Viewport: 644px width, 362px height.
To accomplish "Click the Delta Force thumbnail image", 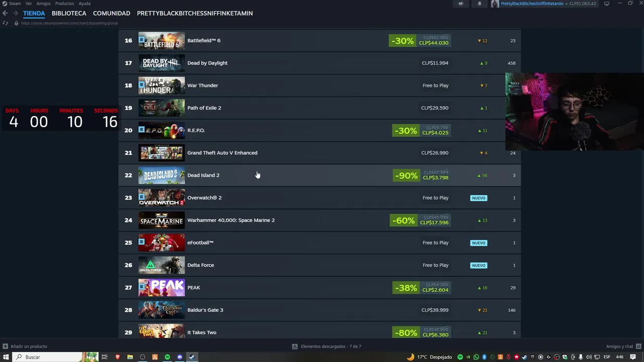I will pyautogui.click(x=162, y=265).
